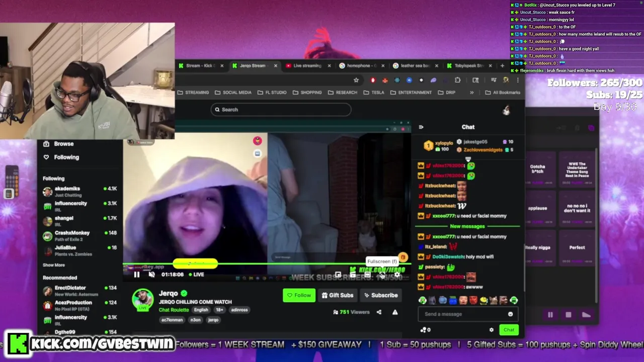Click the New messages divider

(x=467, y=226)
